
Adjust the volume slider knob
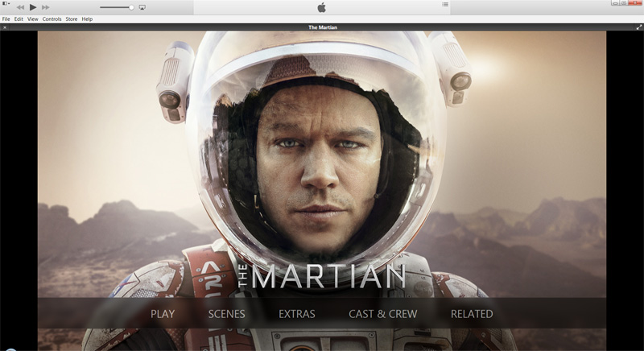131,7
